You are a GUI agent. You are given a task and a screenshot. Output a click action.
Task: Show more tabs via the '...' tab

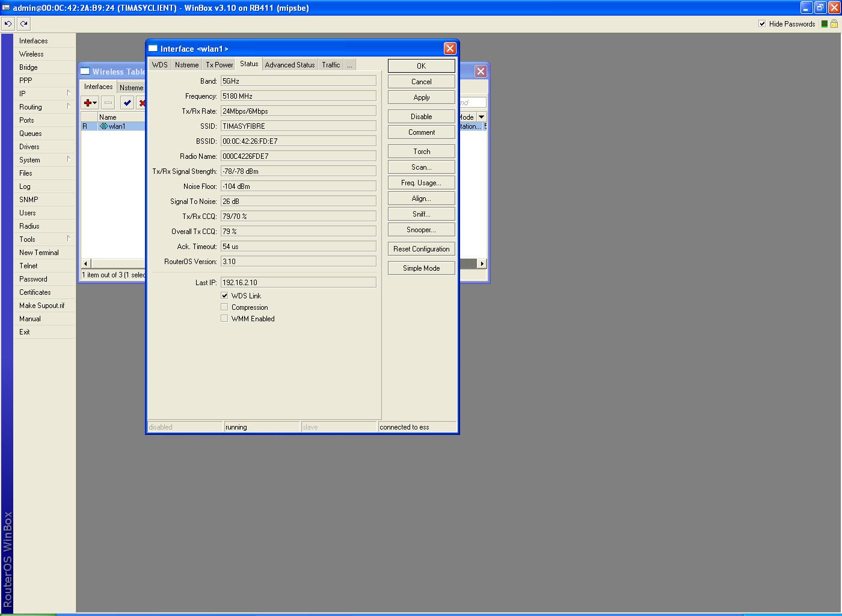point(349,65)
